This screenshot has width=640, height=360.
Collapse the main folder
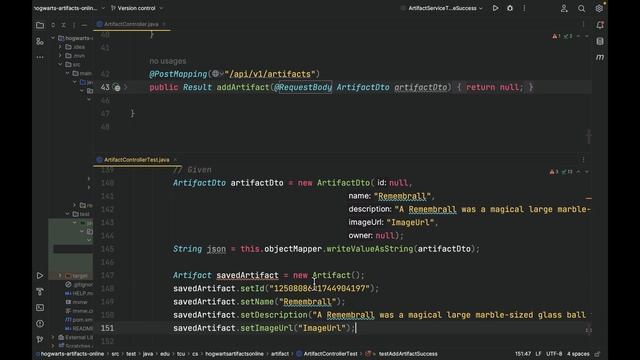(x=67, y=73)
